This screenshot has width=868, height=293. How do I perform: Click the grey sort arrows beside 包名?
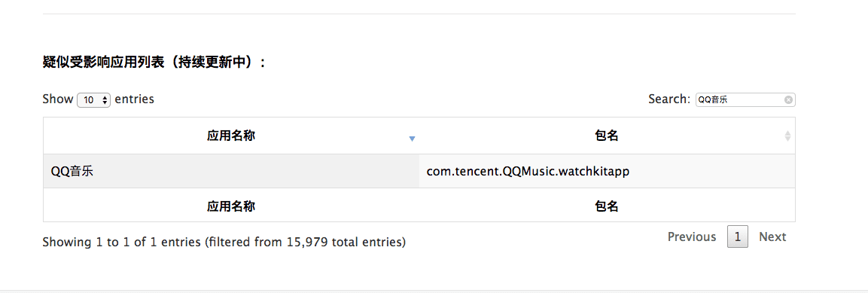click(787, 136)
